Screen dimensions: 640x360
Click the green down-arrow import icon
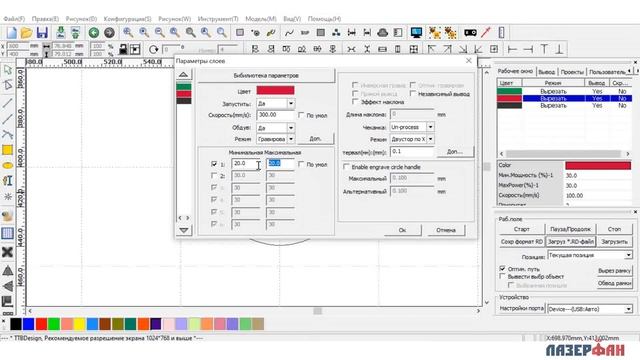click(60, 33)
